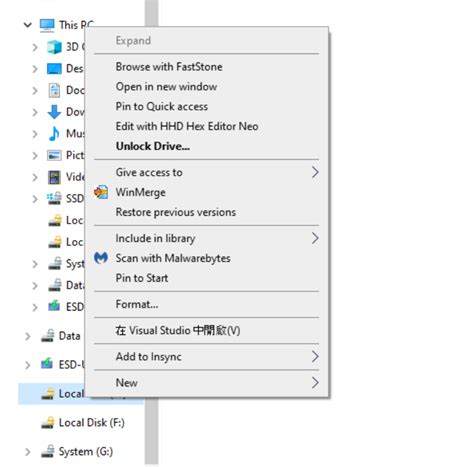Expand the SSD drive node
The width and height of the screenshot is (474, 467).
[x=35, y=199]
